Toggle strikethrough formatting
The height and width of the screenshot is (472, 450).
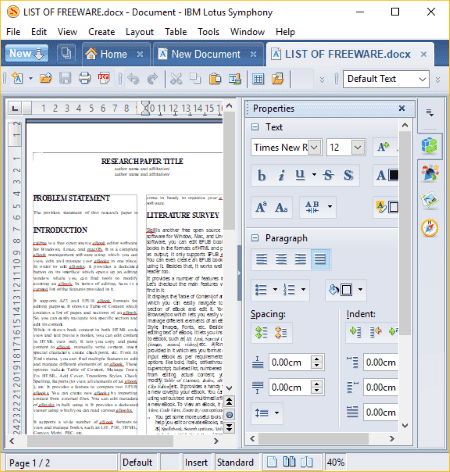click(x=328, y=175)
